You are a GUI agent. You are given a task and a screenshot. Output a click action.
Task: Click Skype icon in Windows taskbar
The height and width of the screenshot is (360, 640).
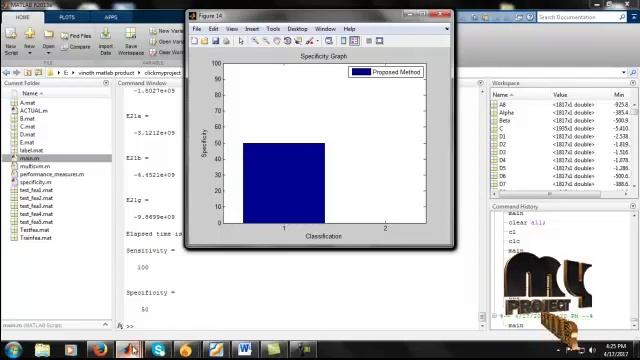[158, 350]
